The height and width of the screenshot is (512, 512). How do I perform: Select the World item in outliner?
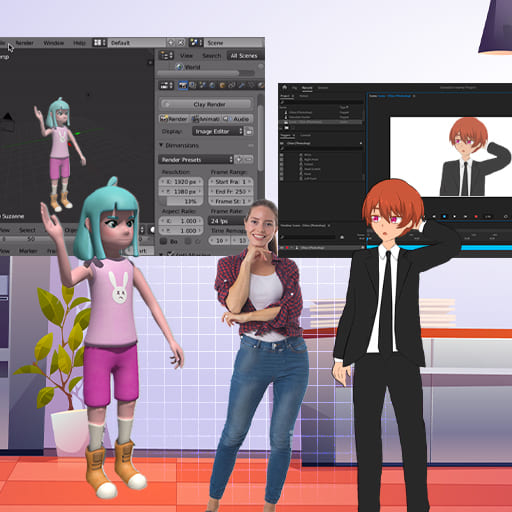[x=188, y=67]
